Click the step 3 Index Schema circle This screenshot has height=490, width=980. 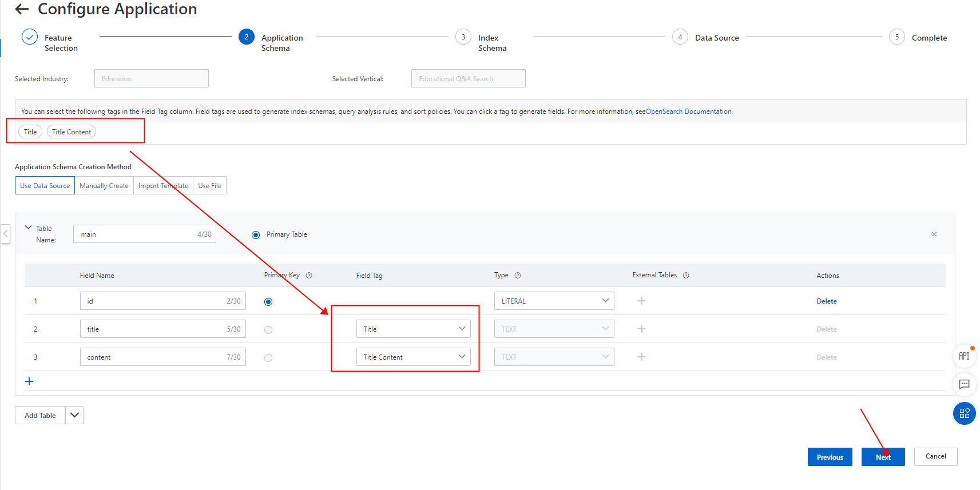pos(463,37)
